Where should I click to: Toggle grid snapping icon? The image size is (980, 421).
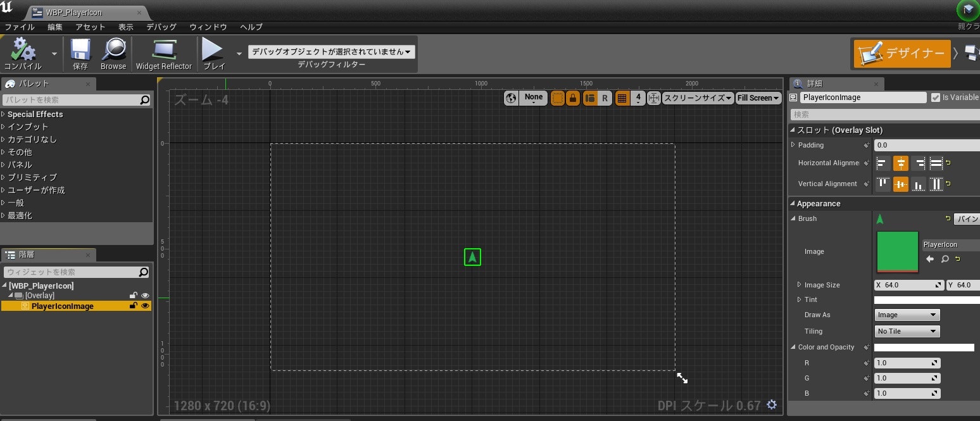pos(622,98)
